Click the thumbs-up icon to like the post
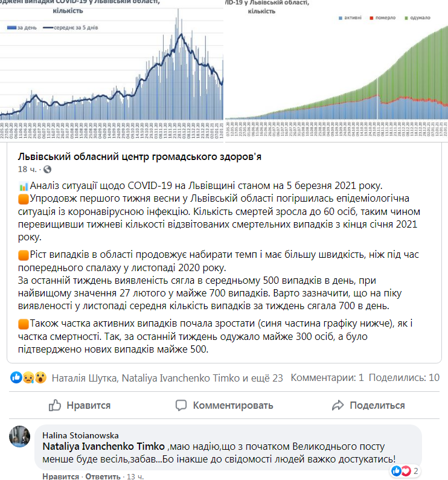 coord(54,405)
